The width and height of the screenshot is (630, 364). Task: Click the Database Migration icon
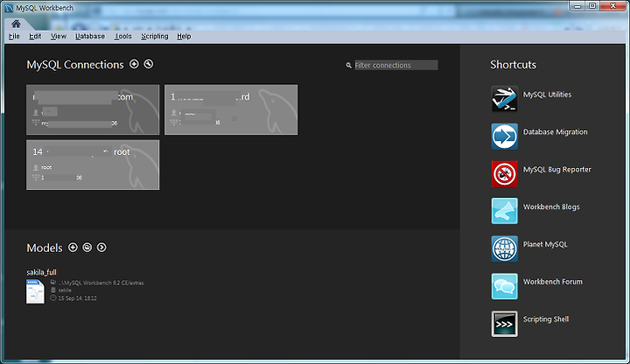coord(504,136)
